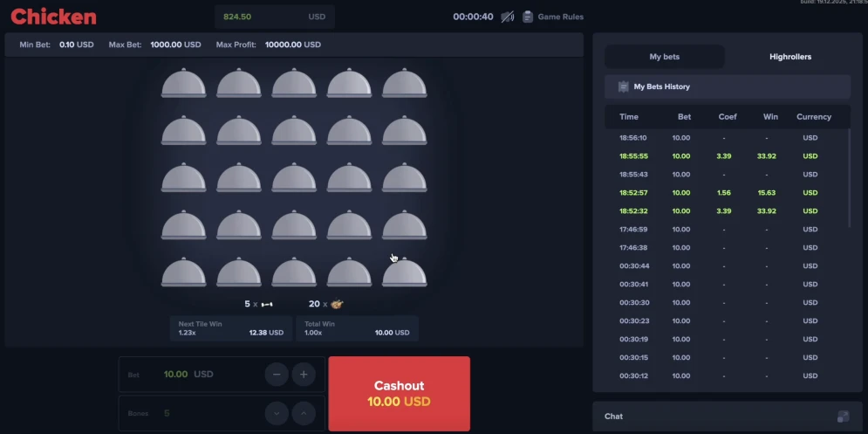Image resolution: width=868 pixels, height=434 pixels.
Task: Reveal fourth dome in second row
Action: (349, 130)
